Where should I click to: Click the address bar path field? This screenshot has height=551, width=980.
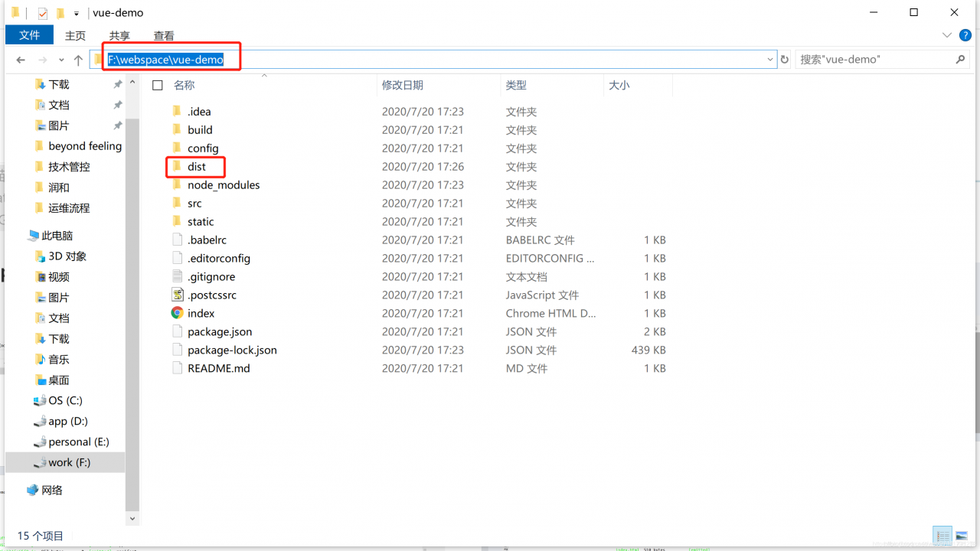(x=433, y=60)
